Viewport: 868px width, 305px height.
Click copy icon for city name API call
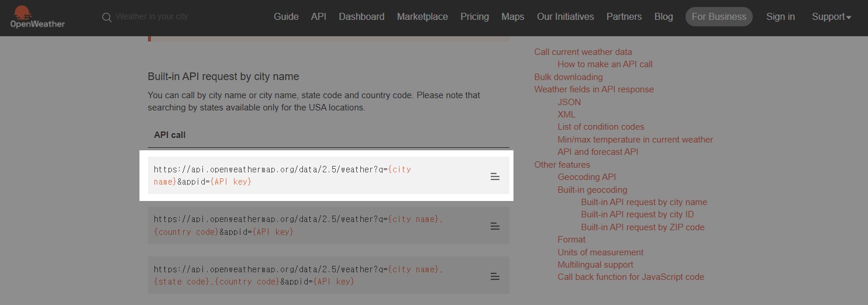point(495,176)
